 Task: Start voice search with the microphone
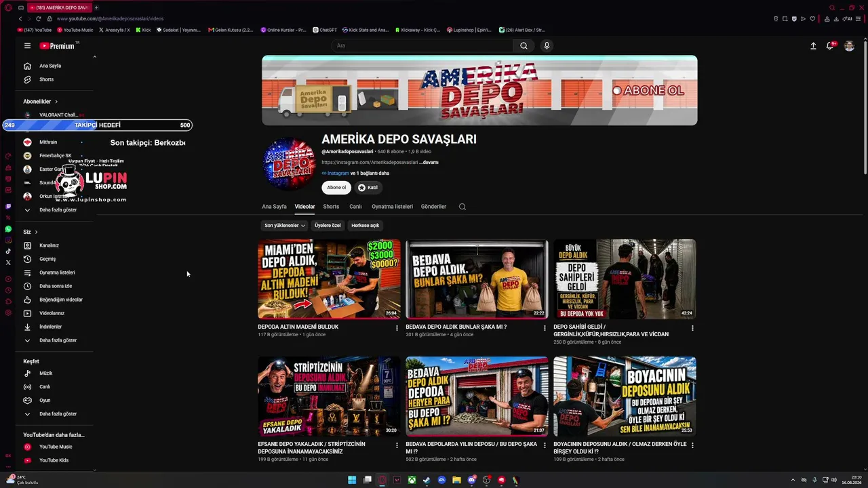click(547, 46)
